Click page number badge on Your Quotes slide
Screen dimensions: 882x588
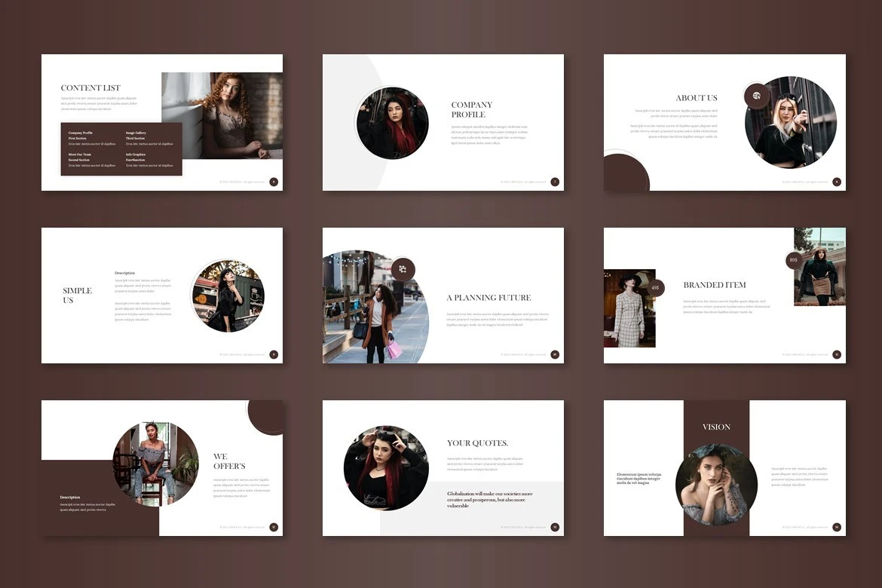555,527
